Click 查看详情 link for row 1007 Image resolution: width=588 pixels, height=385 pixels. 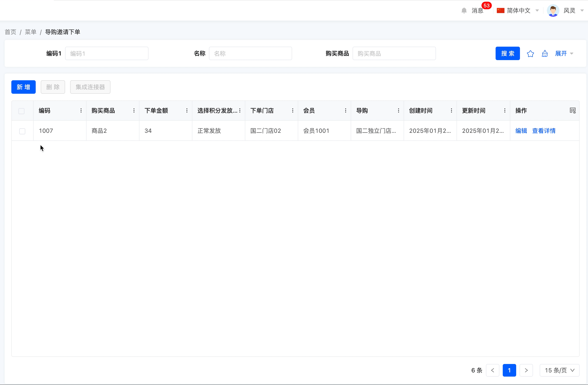pyautogui.click(x=543, y=131)
